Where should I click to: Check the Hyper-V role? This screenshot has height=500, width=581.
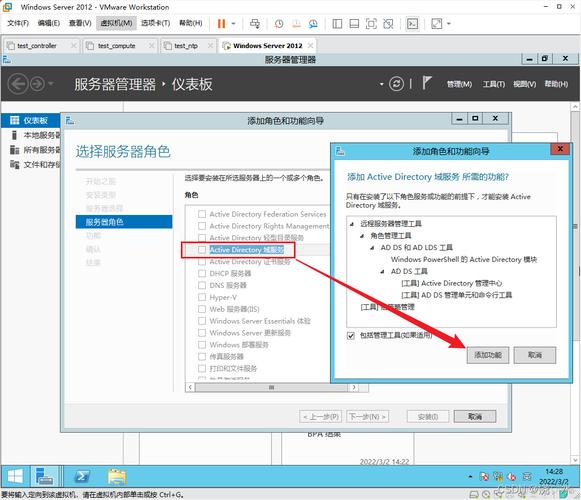click(202, 297)
